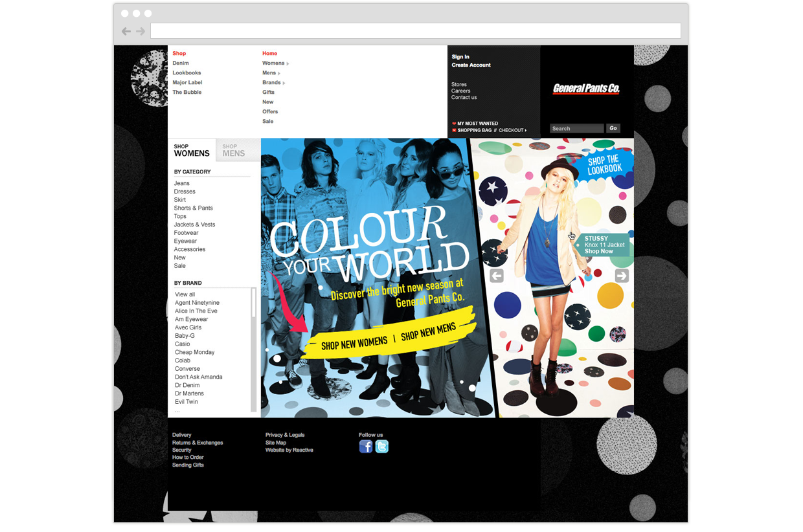803x532 pixels.
Task: Select Jackets & Vests category
Action: [194, 225]
